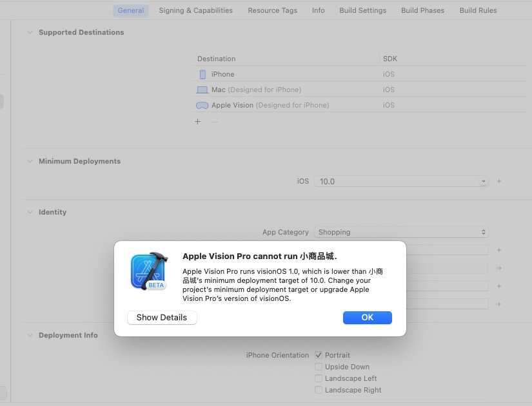Image resolution: width=532 pixels, height=406 pixels.
Task: Select the Apple Vision (Designed for iPhone) row text
Action: (270, 106)
